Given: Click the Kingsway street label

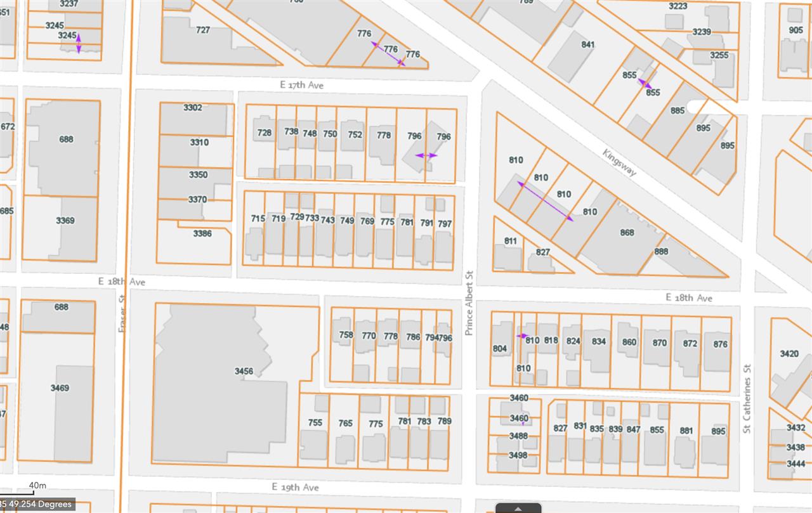Looking at the screenshot, I should [619, 163].
